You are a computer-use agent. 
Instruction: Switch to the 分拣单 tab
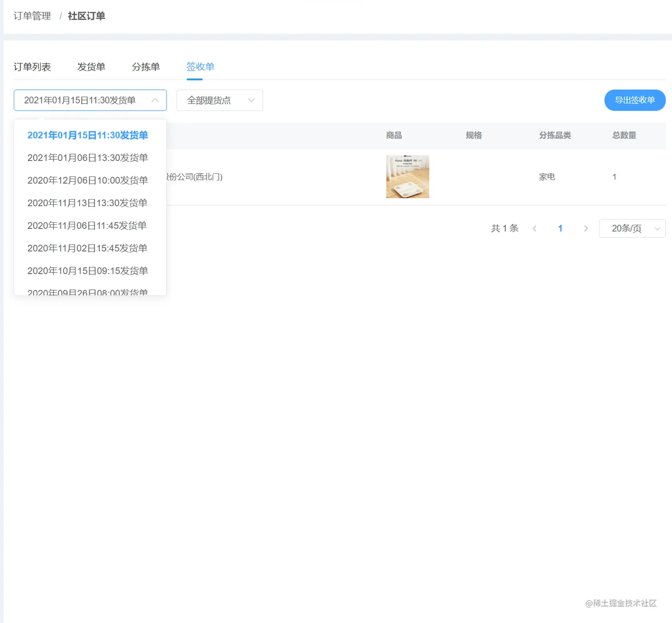(x=146, y=67)
